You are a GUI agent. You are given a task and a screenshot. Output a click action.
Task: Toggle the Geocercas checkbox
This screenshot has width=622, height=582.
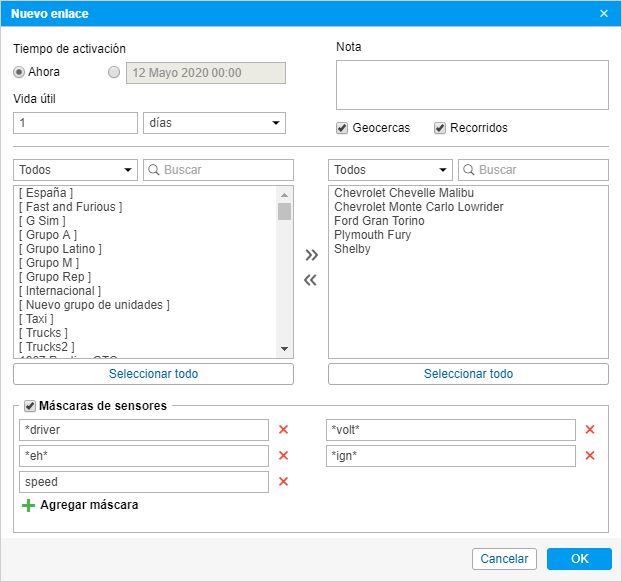click(x=342, y=128)
